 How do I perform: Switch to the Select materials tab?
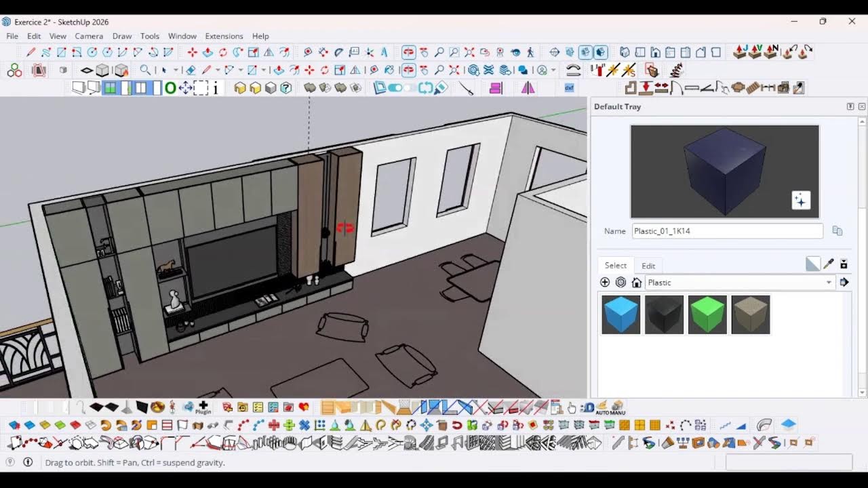pyautogui.click(x=616, y=265)
